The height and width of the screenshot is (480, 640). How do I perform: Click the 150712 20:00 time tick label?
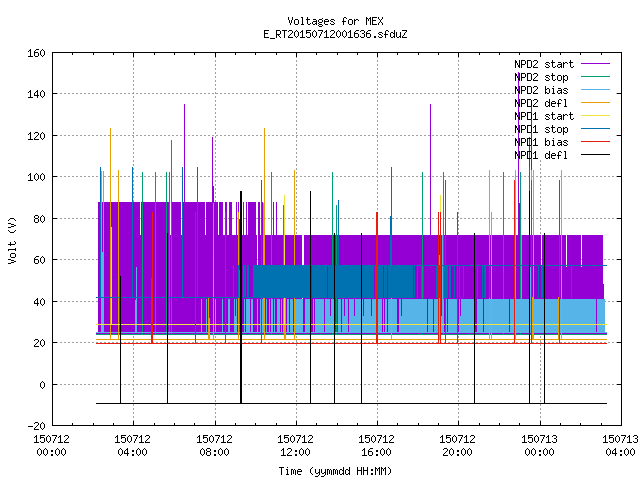click(457, 446)
